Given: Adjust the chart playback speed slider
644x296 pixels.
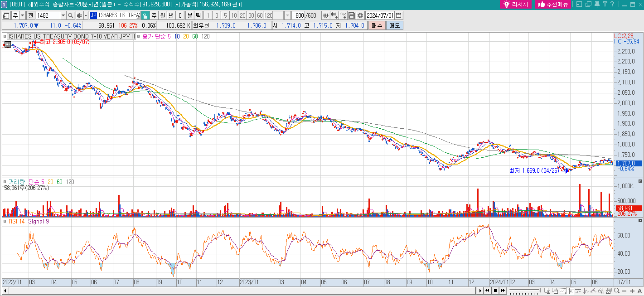Looking at the screenshot, I should point(526,291).
